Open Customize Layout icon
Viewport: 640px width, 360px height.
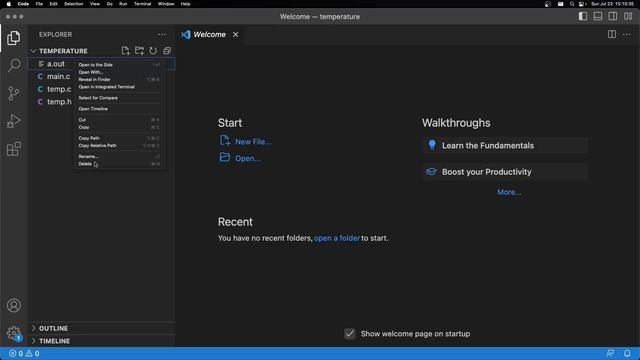click(x=628, y=16)
